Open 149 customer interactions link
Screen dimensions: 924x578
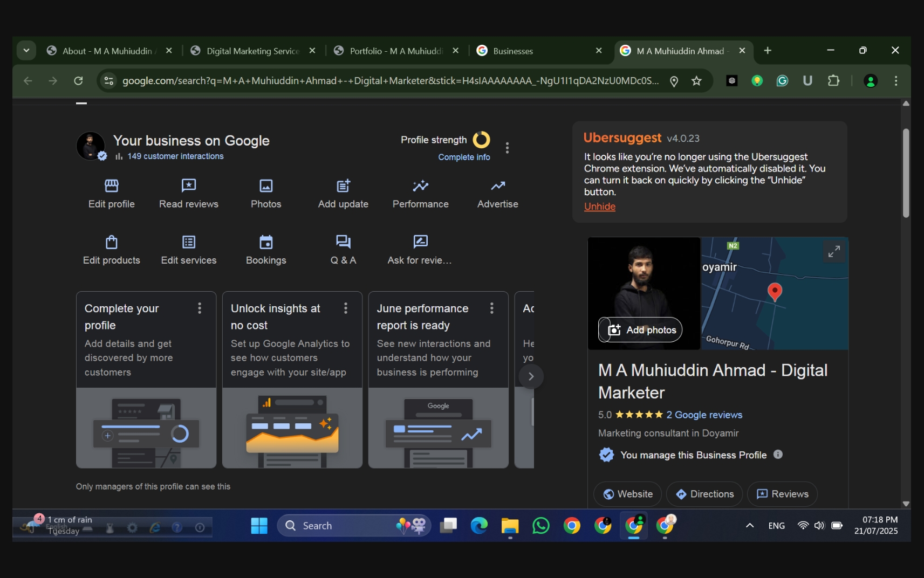point(175,156)
